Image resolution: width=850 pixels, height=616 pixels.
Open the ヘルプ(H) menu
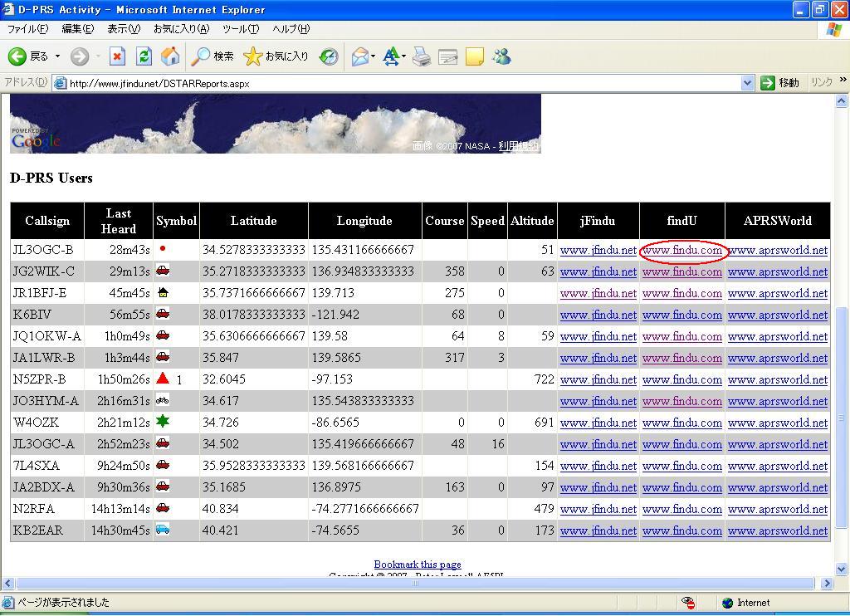(x=291, y=29)
